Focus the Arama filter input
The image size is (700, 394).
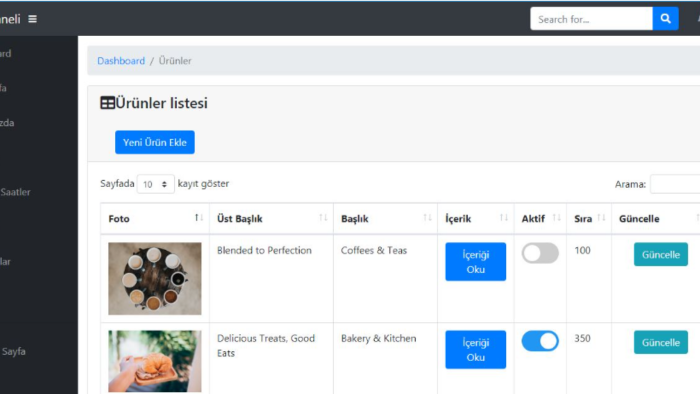coord(675,184)
